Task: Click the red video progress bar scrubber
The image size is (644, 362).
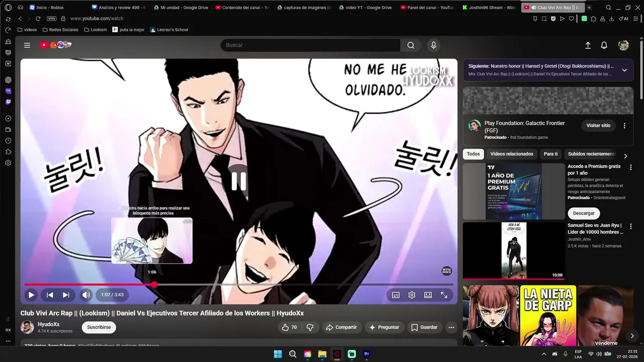Action: [x=154, y=285]
